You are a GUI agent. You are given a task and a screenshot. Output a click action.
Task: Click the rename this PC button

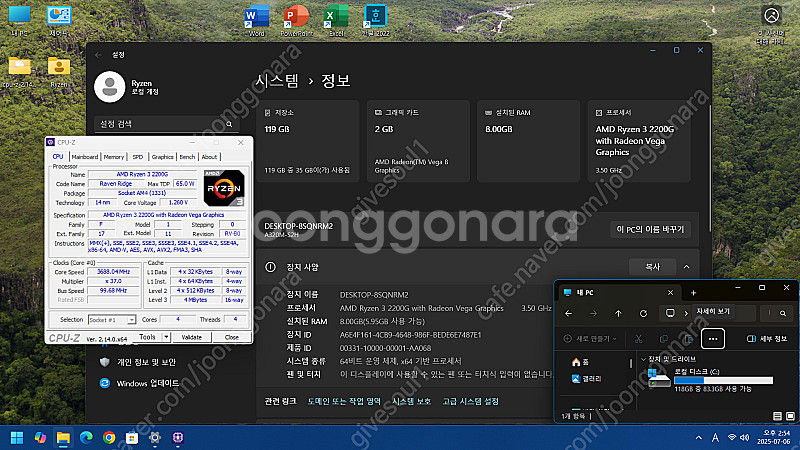(x=651, y=230)
